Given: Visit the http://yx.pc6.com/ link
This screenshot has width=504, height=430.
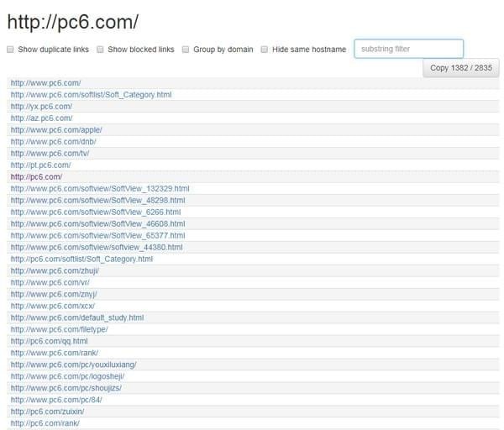Looking at the screenshot, I should coord(41,107).
